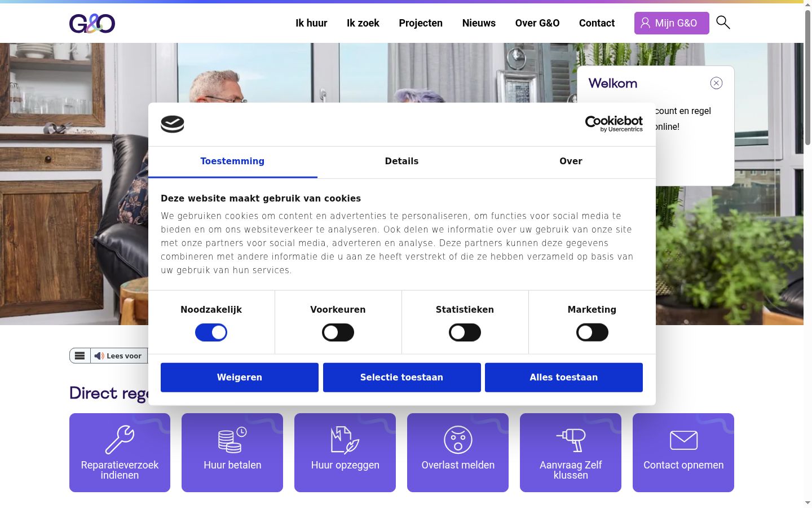Image resolution: width=812 pixels, height=508 pixels.
Task: Open the ReadSpeaker menu icon
Action: click(80, 356)
